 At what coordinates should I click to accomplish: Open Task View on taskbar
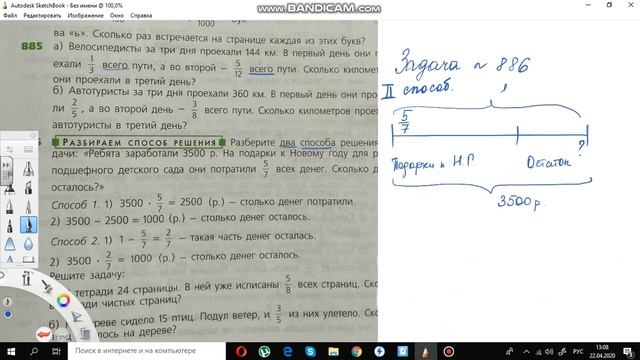pyautogui.click(x=56, y=351)
